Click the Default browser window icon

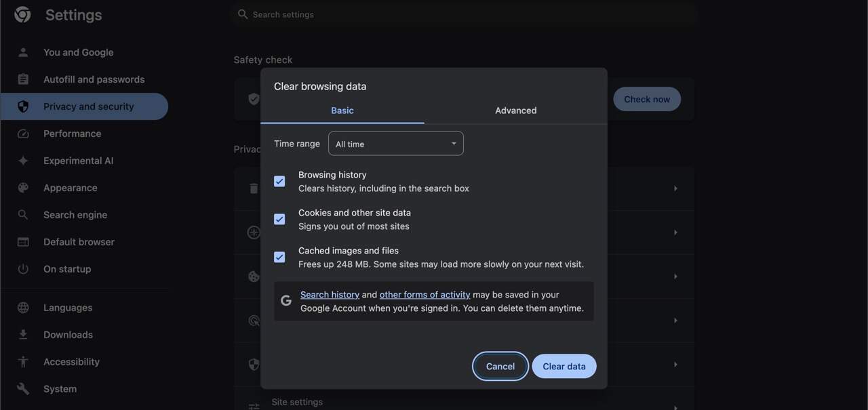(x=23, y=242)
